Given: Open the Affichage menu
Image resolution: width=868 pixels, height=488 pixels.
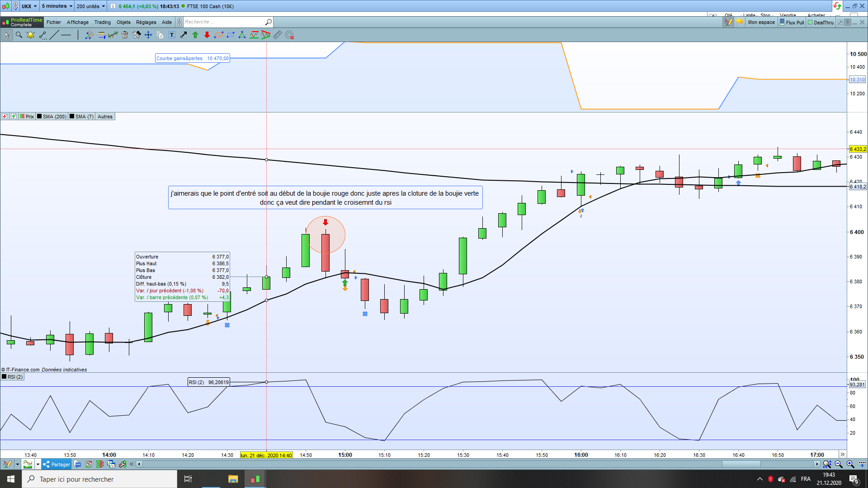Looking at the screenshot, I should [x=78, y=22].
